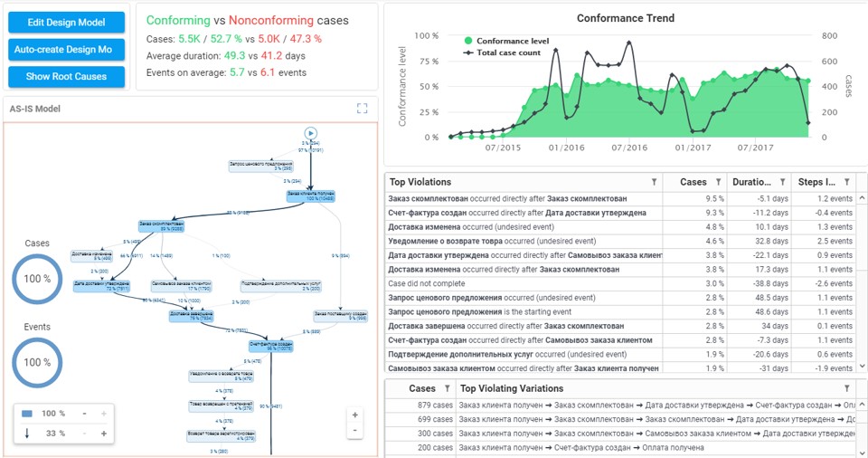Filter the Cases column in Top Violations
The image size is (868, 458).
coord(718,182)
